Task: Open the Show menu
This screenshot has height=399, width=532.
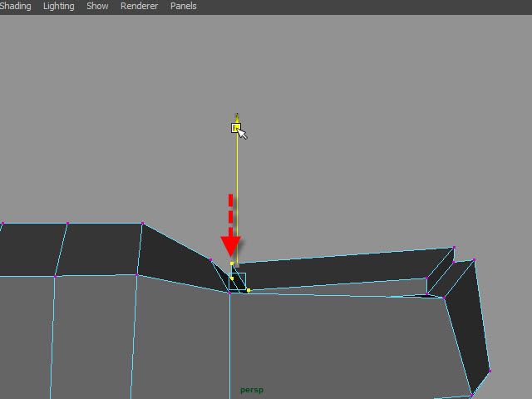Action: point(97,6)
